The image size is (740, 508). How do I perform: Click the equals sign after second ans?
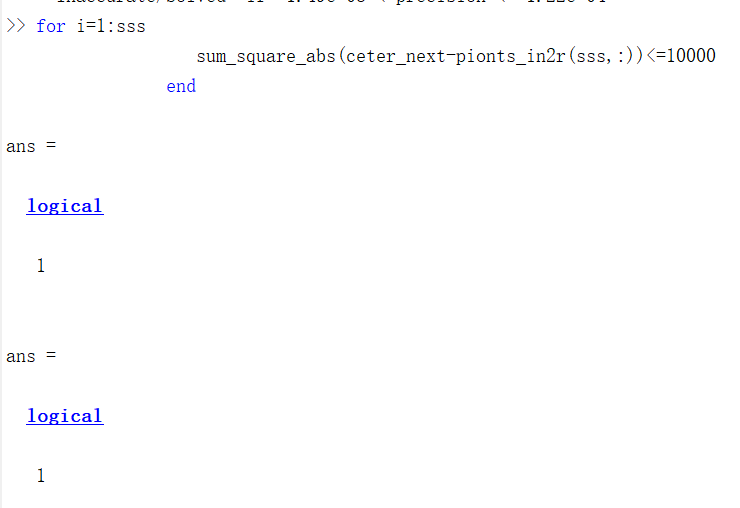[x=51, y=355]
